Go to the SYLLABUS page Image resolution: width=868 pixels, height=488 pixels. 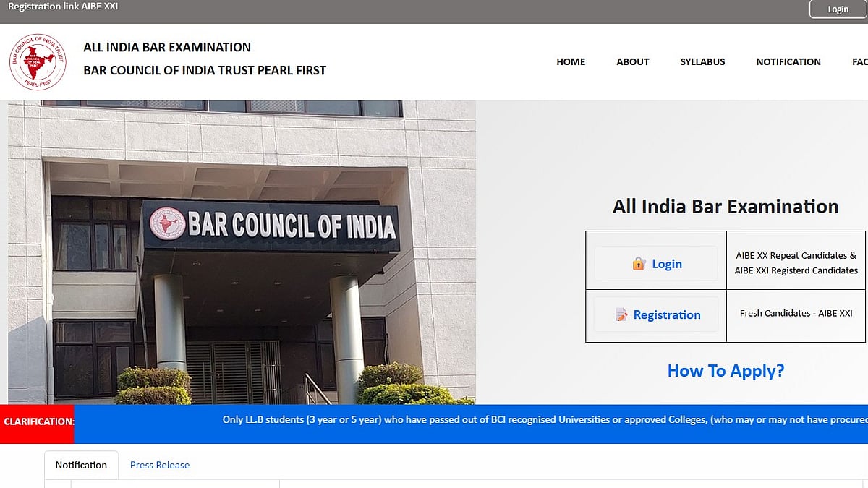702,62
